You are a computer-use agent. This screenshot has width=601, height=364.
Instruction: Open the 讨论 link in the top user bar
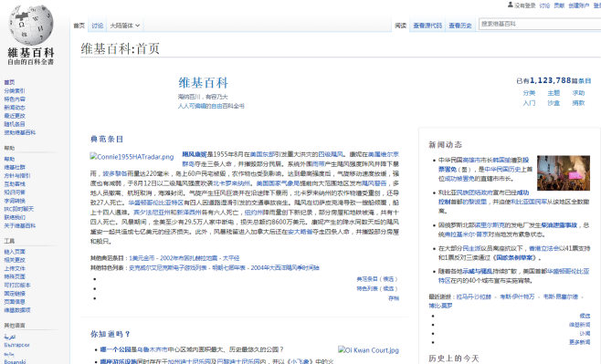544,5
